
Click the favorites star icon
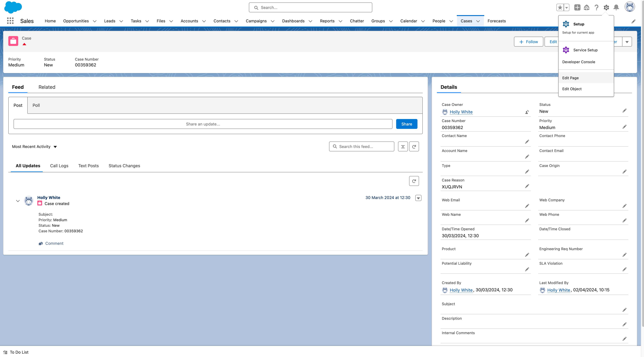point(560,8)
